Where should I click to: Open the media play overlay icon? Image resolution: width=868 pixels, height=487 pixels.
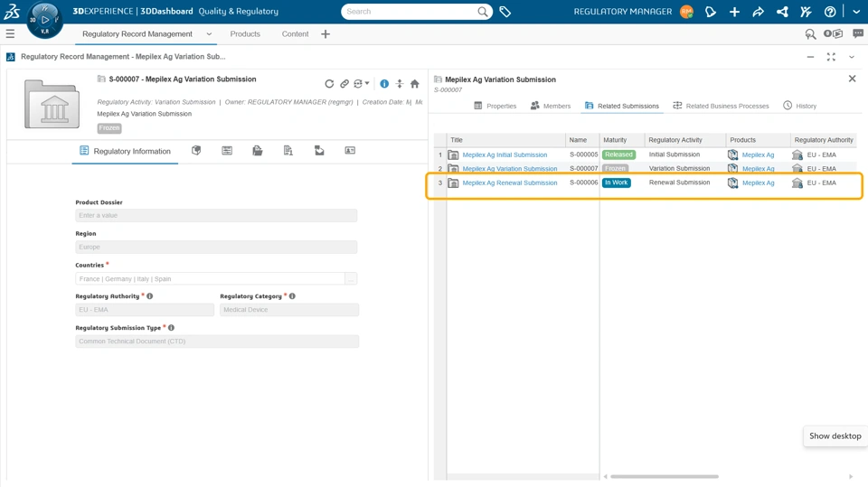(833, 33)
